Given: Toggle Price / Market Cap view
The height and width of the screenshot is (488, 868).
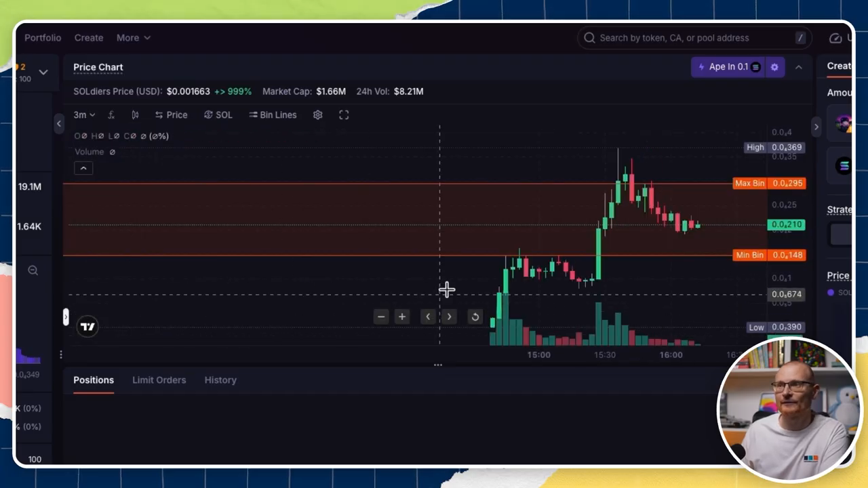Looking at the screenshot, I should pyautogui.click(x=171, y=115).
